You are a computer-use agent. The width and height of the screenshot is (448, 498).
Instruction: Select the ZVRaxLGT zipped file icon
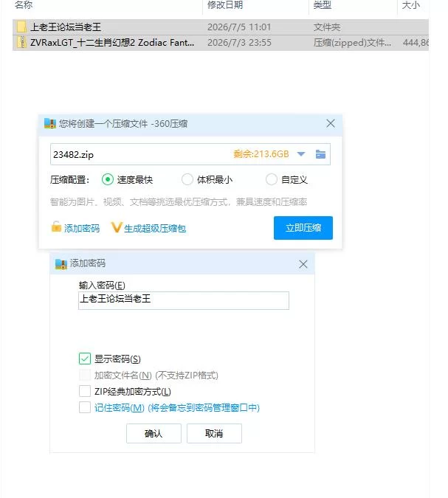click(x=21, y=42)
